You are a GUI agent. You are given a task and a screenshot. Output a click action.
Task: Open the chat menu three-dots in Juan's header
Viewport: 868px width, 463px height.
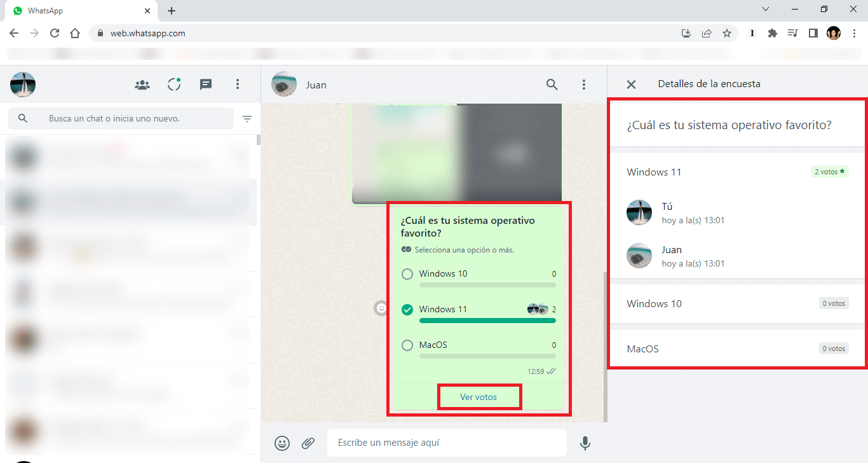(584, 84)
